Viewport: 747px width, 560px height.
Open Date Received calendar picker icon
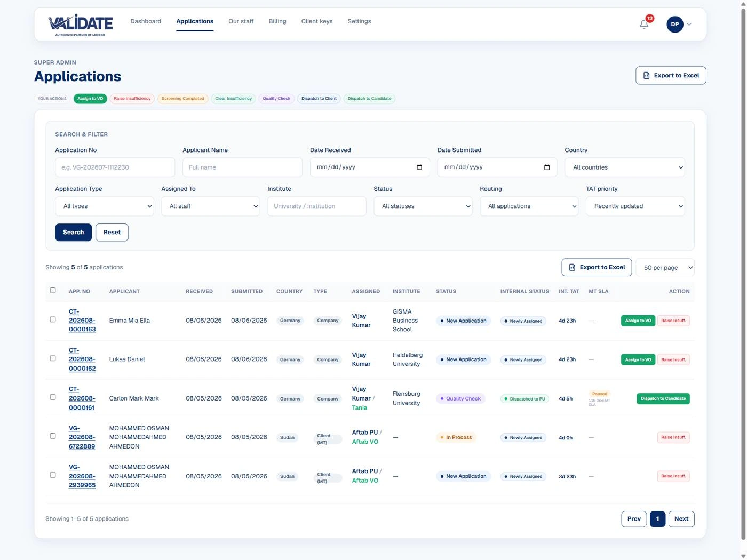coord(419,167)
